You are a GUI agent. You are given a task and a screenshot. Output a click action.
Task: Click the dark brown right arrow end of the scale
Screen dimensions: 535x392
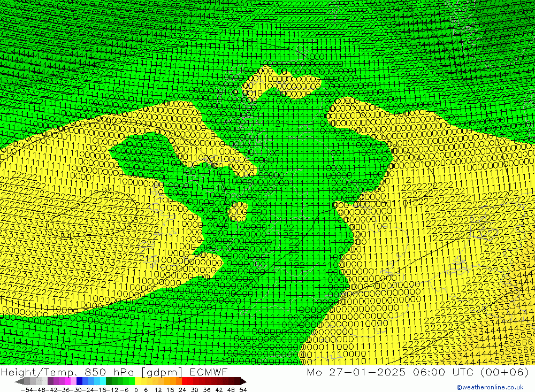pos(243,381)
